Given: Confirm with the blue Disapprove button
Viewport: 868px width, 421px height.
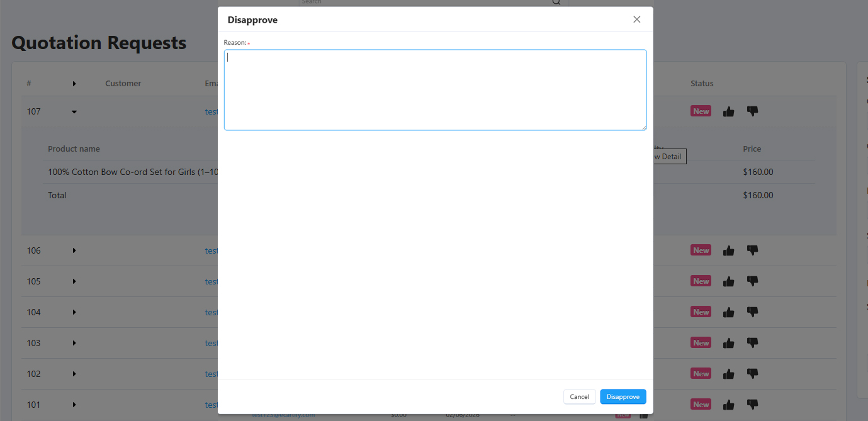Looking at the screenshot, I should [x=623, y=396].
